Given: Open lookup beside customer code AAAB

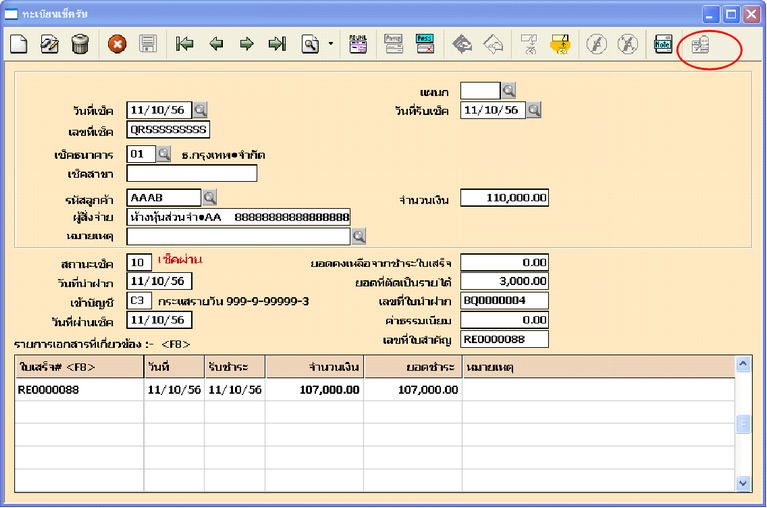Looking at the screenshot, I should pyautogui.click(x=210, y=198).
